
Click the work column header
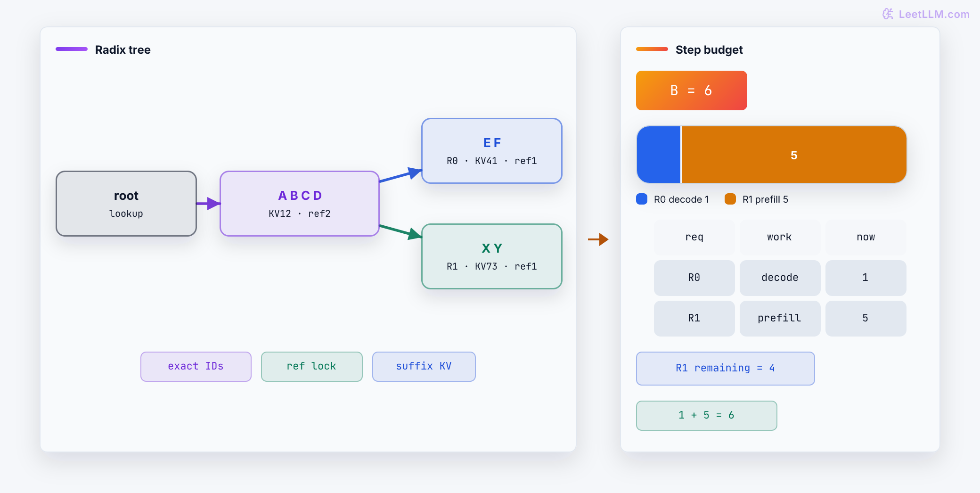[780, 238]
